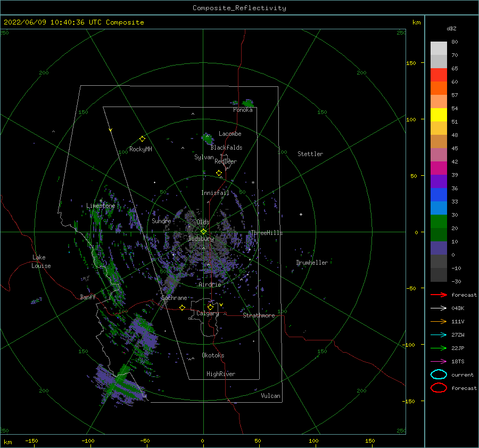Click the ThreeHills town label
The width and height of the screenshot is (479, 448).
[267, 233]
